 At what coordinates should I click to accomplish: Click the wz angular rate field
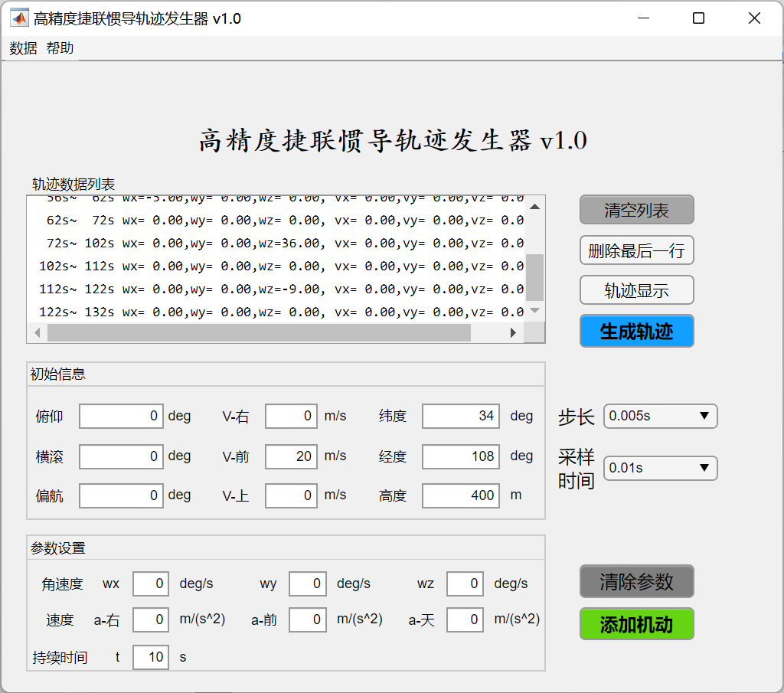point(465,583)
